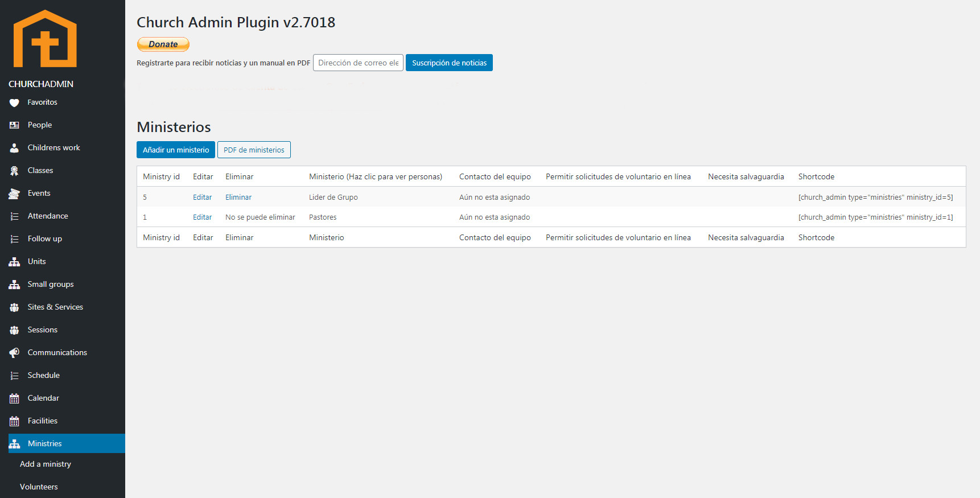980x498 pixels.
Task: Focus the Dirección de correo email field
Action: tap(358, 63)
